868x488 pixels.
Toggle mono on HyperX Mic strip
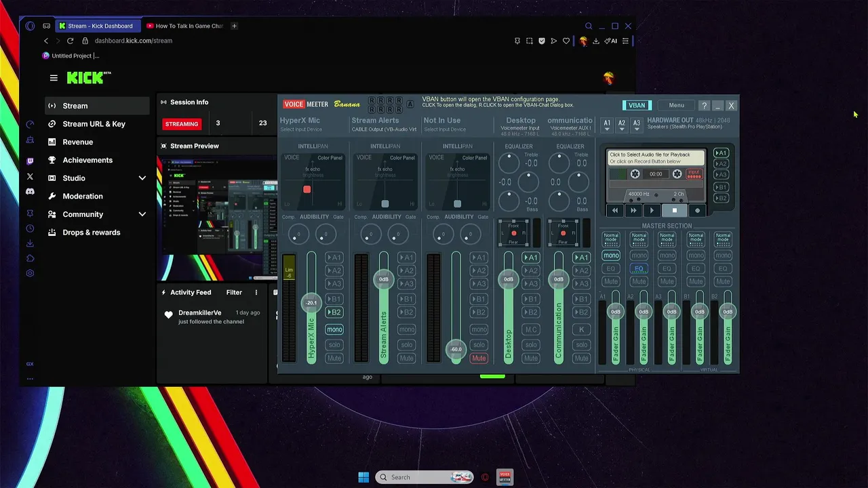(334, 329)
